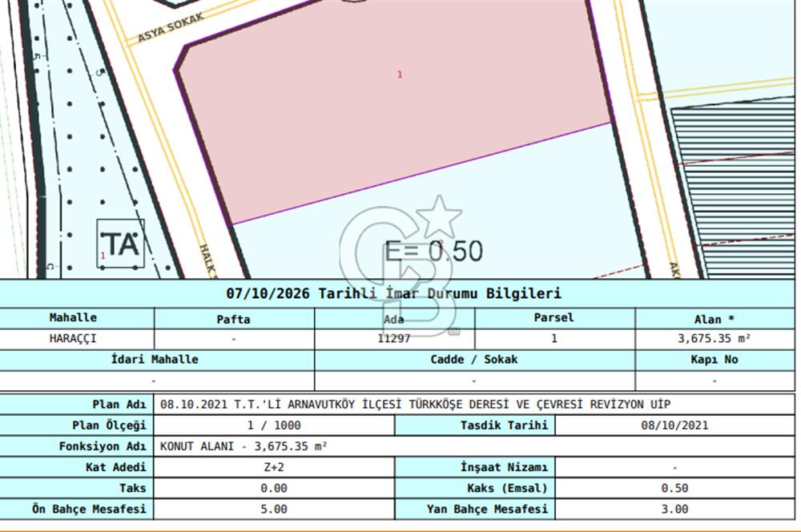Click the E= 0.50 label on the map
The image size is (801, 532).
point(433,251)
